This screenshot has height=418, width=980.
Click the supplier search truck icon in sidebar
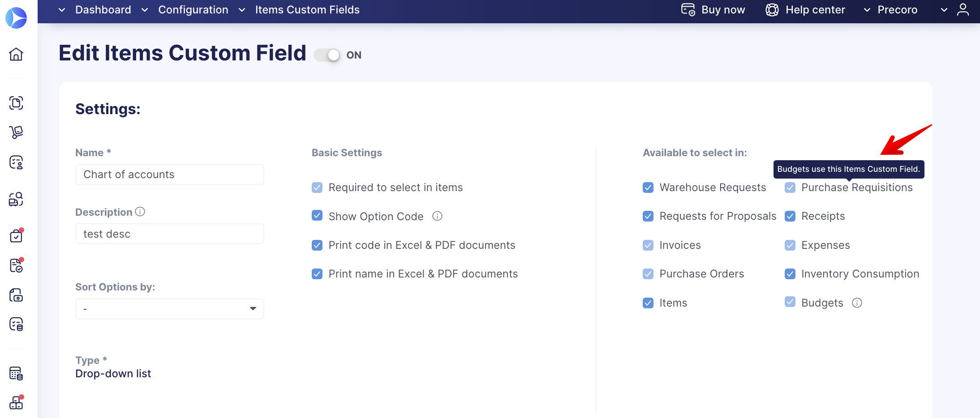(17, 199)
